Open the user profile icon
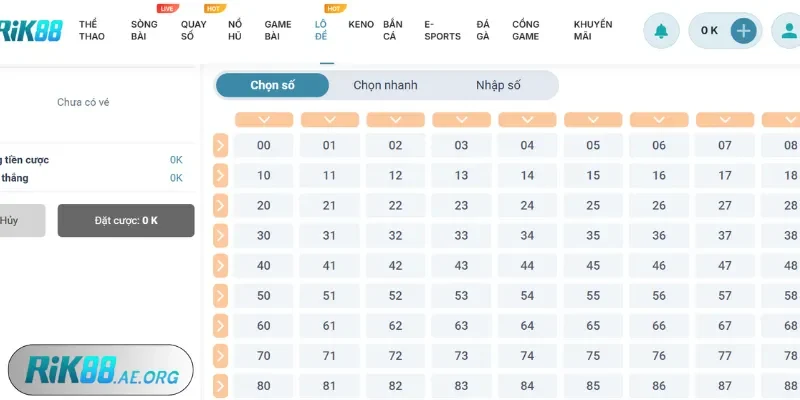This screenshot has width=800, height=400. click(788, 31)
